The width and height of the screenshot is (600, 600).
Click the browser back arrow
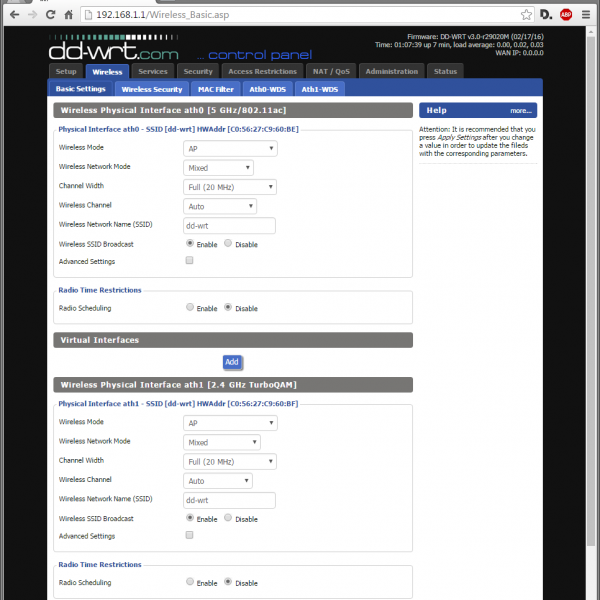pyautogui.click(x=12, y=16)
